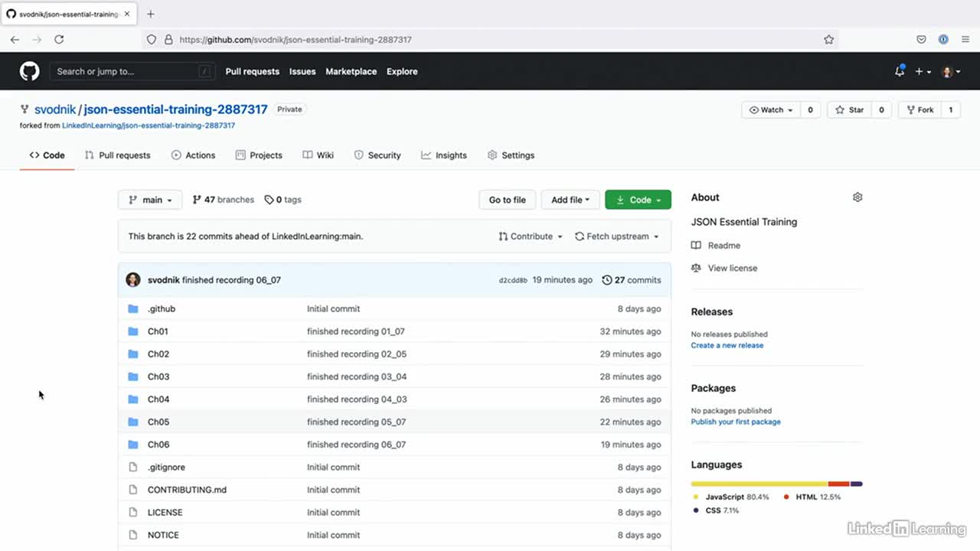Image resolution: width=980 pixels, height=551 pixels.
Task: Open the 27 commits history link
Action: pos(632,280)
